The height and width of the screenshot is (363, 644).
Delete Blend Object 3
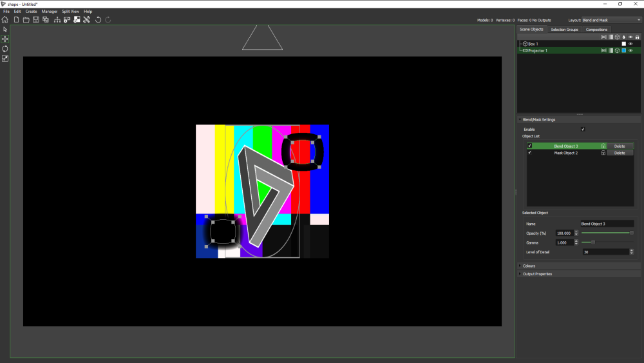(620, 146)
